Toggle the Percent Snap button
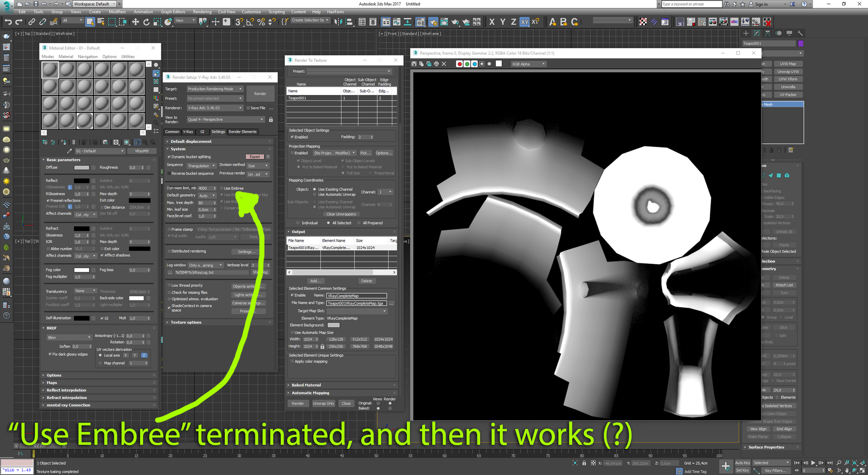This screenshot has height=475, width=868. (x=261, y=22)
